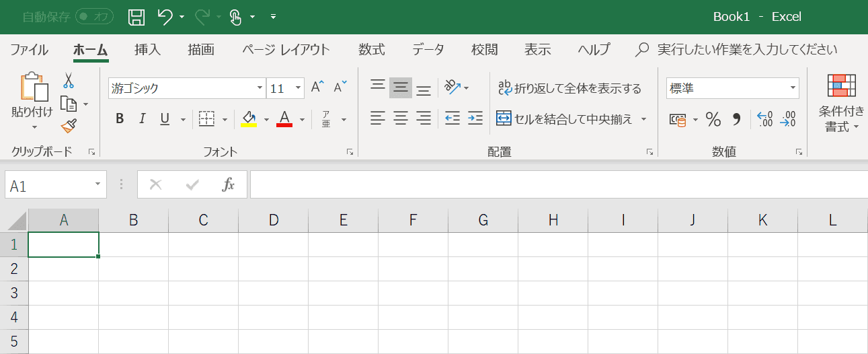Open the merge cells dropdown arrow

pyautogui.click(x=643, y=120)
